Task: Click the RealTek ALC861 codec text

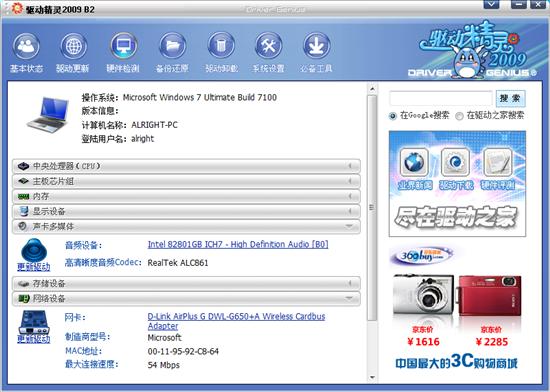Action: click(178, 263)
